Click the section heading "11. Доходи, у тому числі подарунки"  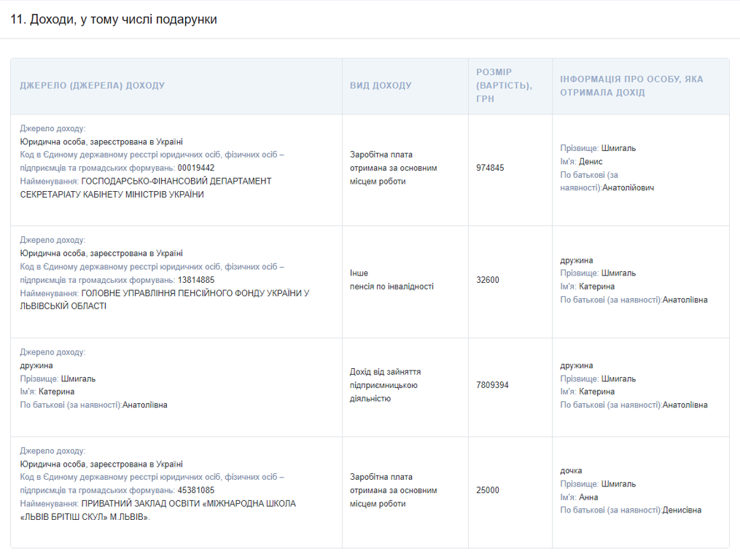click(114, 20)
